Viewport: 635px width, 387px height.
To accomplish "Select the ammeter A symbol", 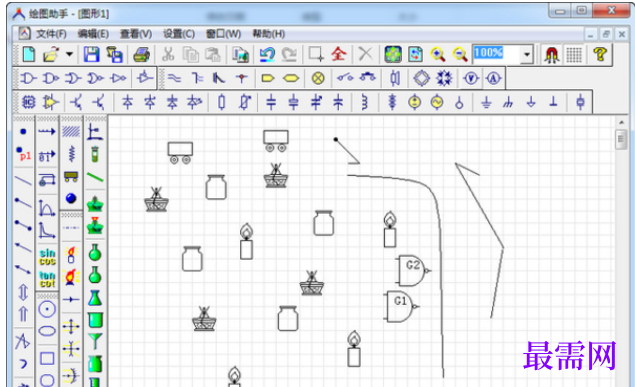I will (493, 78).
